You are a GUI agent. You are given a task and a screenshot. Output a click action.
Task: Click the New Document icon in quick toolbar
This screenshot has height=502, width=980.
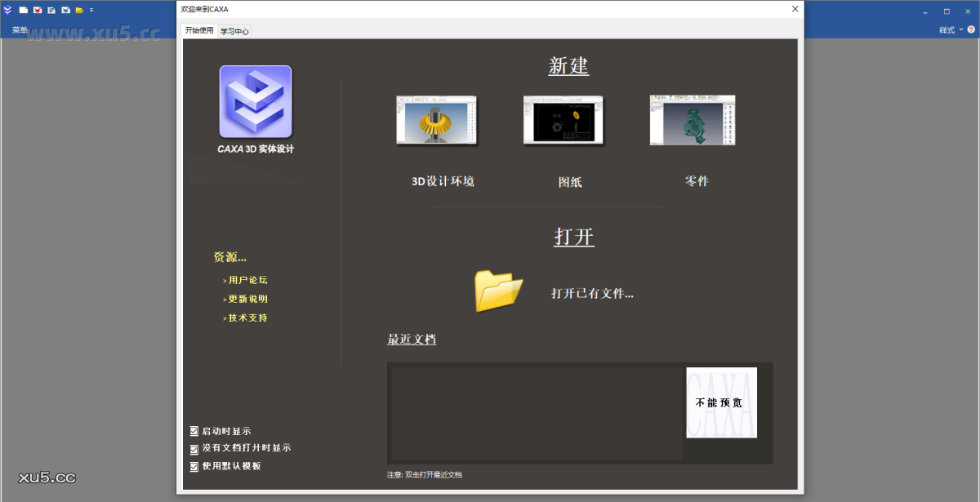[x=23, y=10]
